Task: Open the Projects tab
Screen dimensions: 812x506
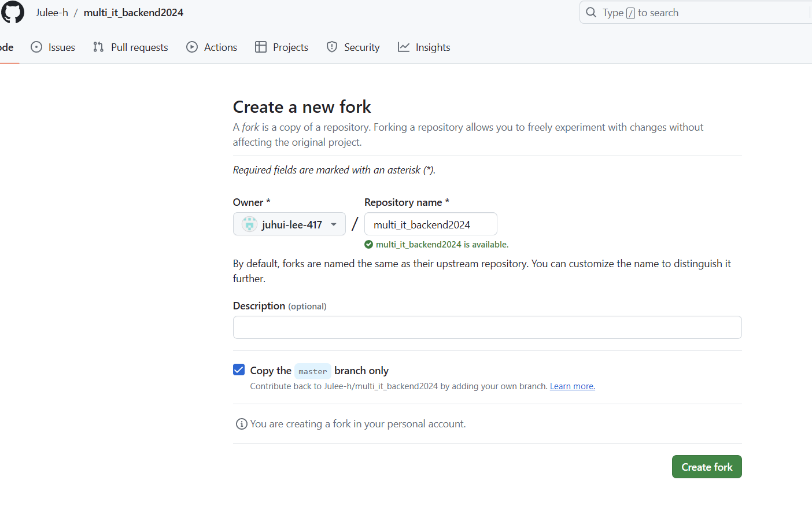Action: [x=282, y=47]
